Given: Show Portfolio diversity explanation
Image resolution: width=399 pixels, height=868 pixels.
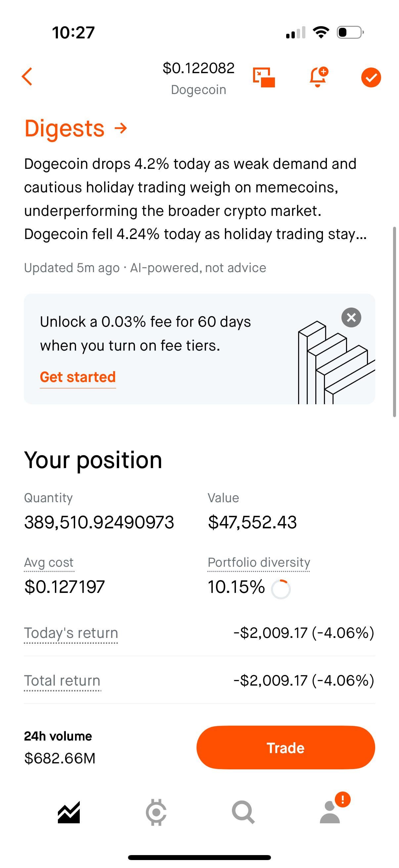Looking at the screenshot, I should (x=259, y=562).
